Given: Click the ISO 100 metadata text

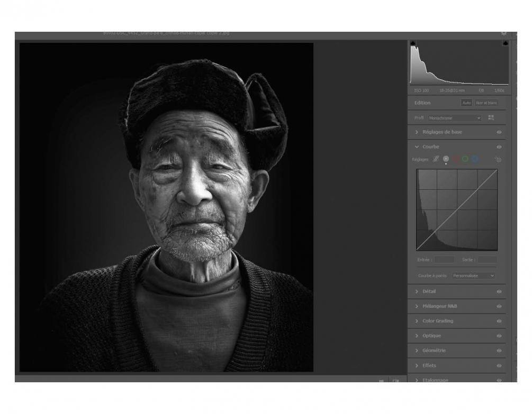Looking at the screenshot, I should coord(421,90).
